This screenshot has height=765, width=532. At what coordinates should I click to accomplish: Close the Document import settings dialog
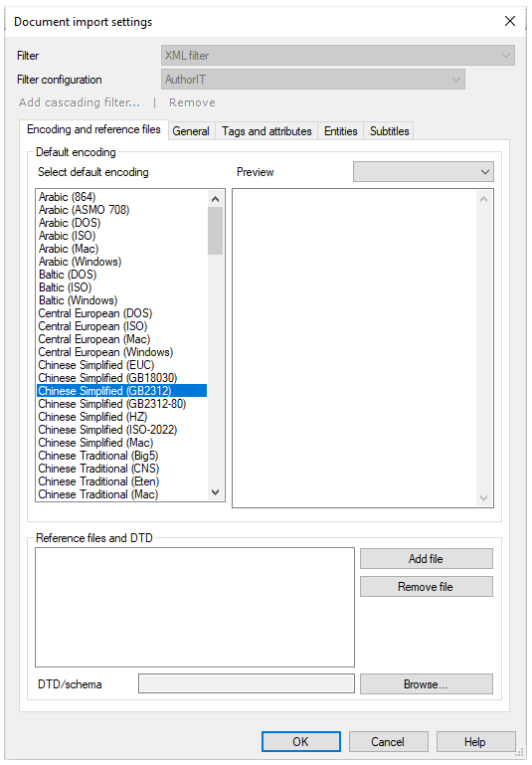tap(509, 21)
